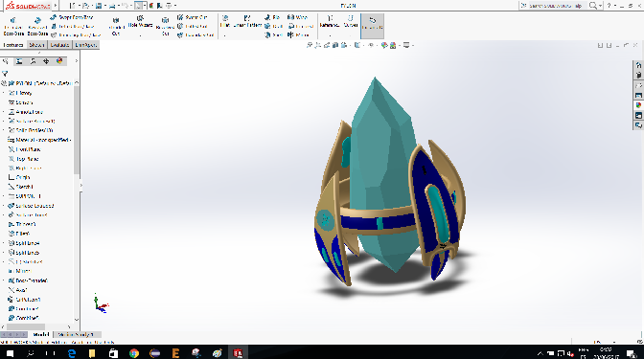This screenshot has height=359, width=644.
Task: Select the Swept Boss/Base tool
Action: pos(72,17)
